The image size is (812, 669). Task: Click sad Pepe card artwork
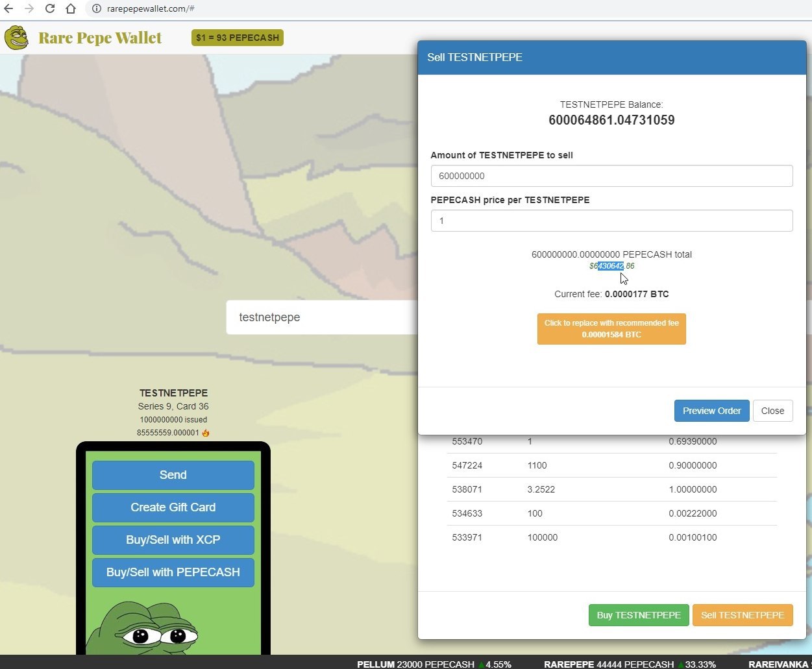[141, 627]
